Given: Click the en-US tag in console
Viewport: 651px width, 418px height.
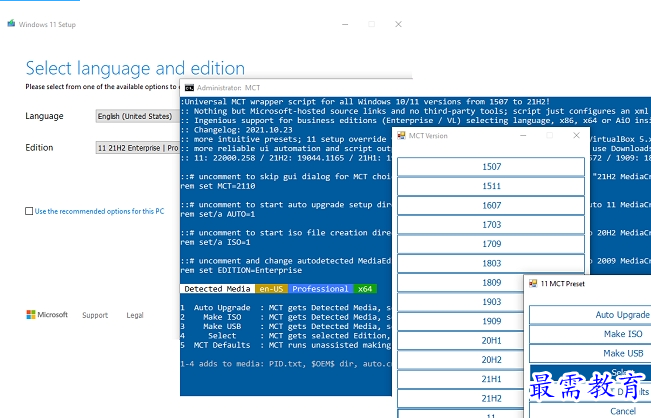Looking at the screenshot, I should tap(272, 289).
